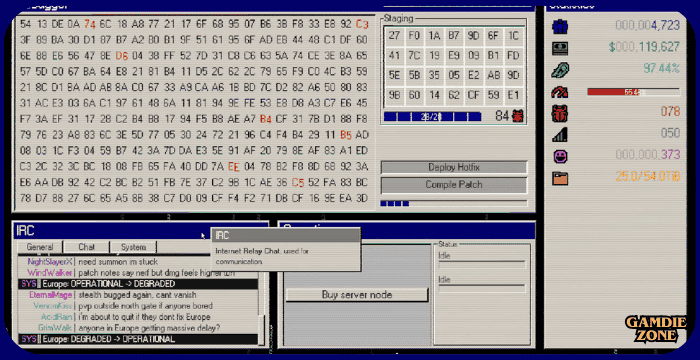Screen dimensions: 700x360
Task: Click the signal bars icon beside 050
Action: (x=559, y=134)
